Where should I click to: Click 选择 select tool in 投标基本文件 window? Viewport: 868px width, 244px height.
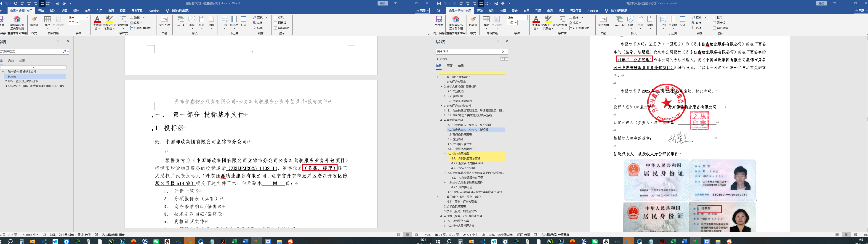click(x=259, y=28)
